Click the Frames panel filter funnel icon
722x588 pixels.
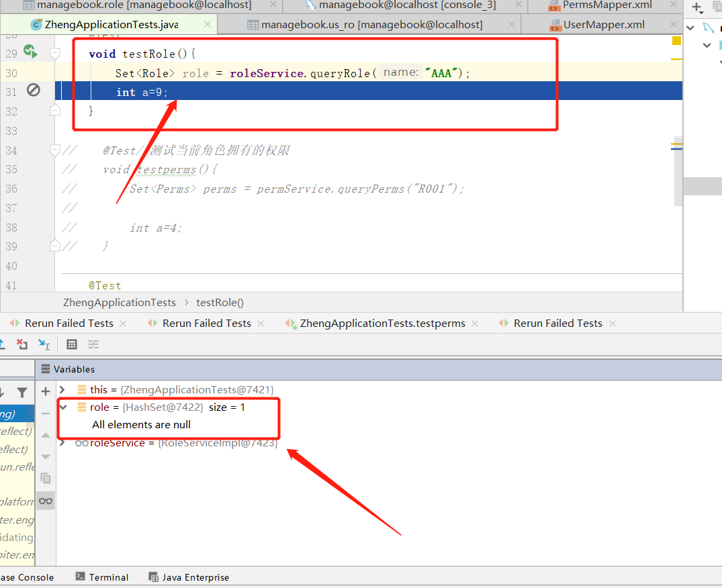coord(21,393)
